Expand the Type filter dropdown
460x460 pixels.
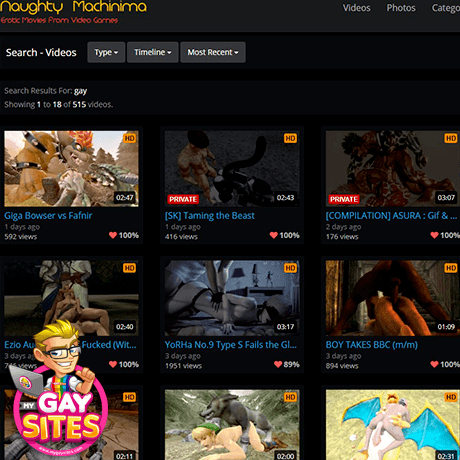[106, 52]
